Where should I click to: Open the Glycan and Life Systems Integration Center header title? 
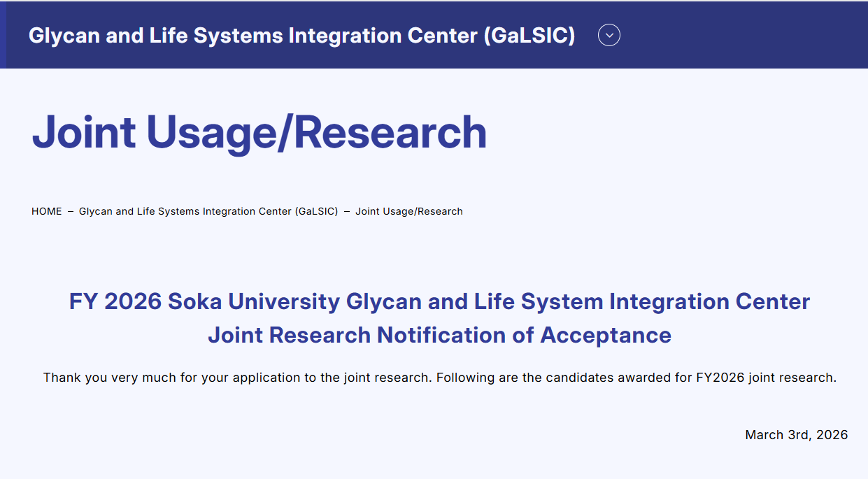(x=301, y=35)
